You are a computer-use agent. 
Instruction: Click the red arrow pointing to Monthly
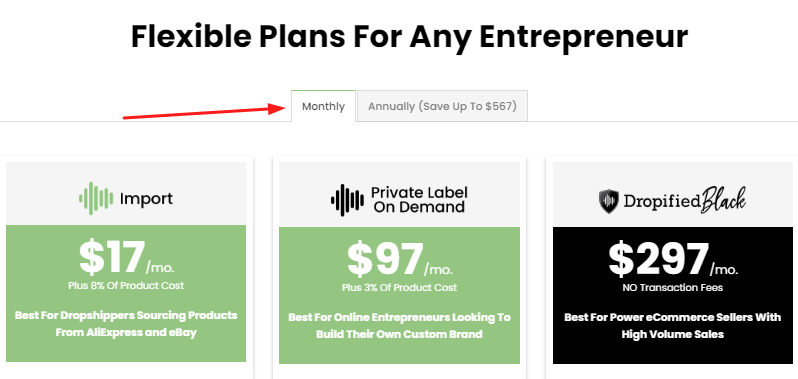[x=205, y=111]
